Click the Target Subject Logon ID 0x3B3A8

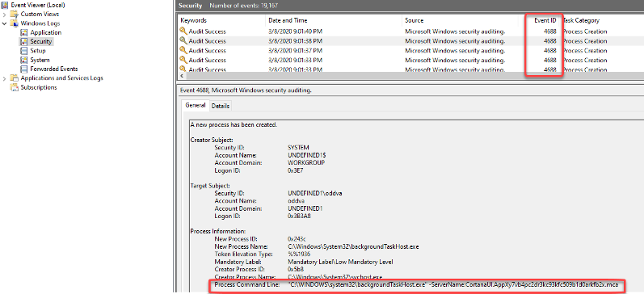[300, 216]
